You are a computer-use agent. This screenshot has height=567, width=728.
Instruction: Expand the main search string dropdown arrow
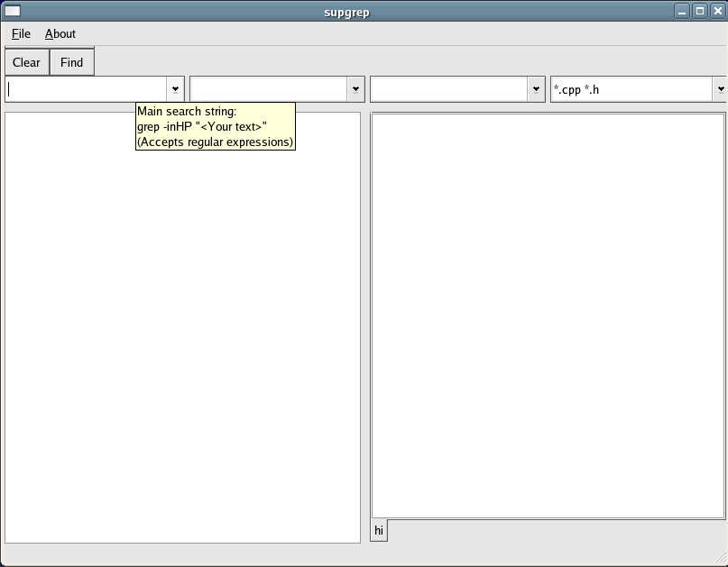(x=175, y=89)
